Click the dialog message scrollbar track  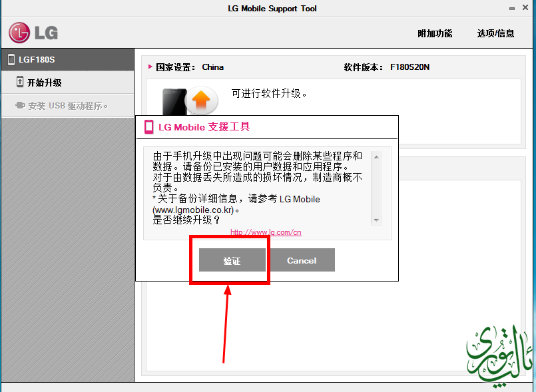click(x=376, y=188)
